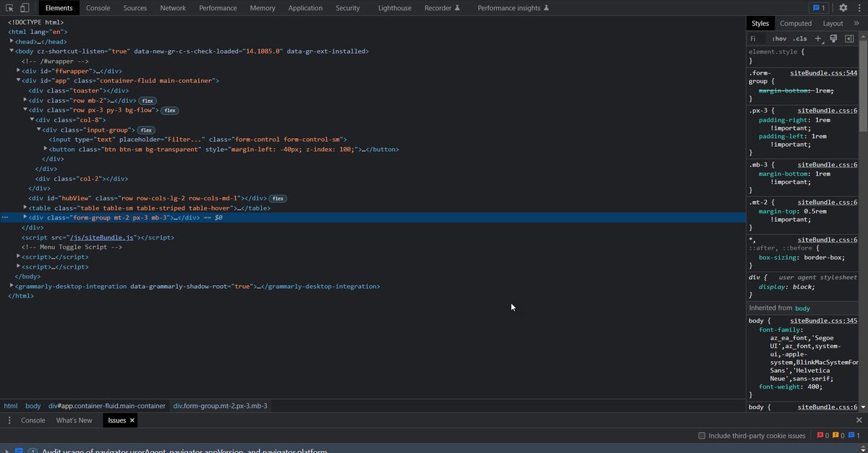
Task: Open DevTools settings gear
Action: (x=843, y=8)
